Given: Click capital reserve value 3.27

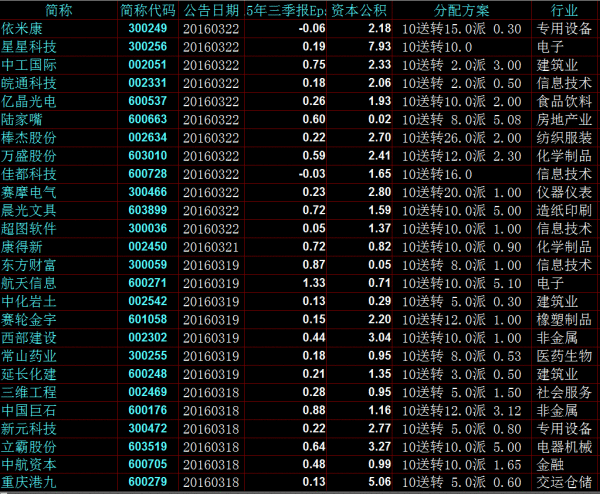Looking at the screenshot, I should (380, 447).
